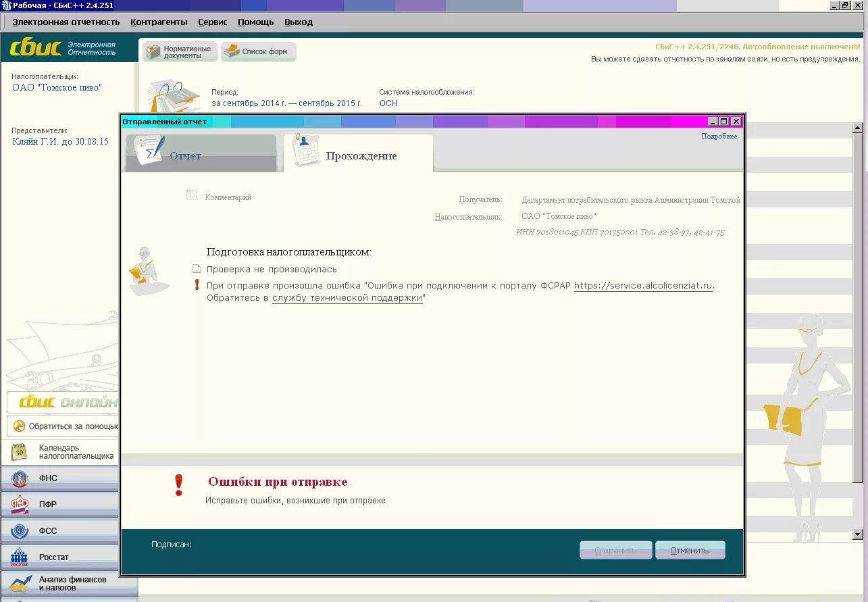Click the ФНС emblem icon

pos(20,478)
